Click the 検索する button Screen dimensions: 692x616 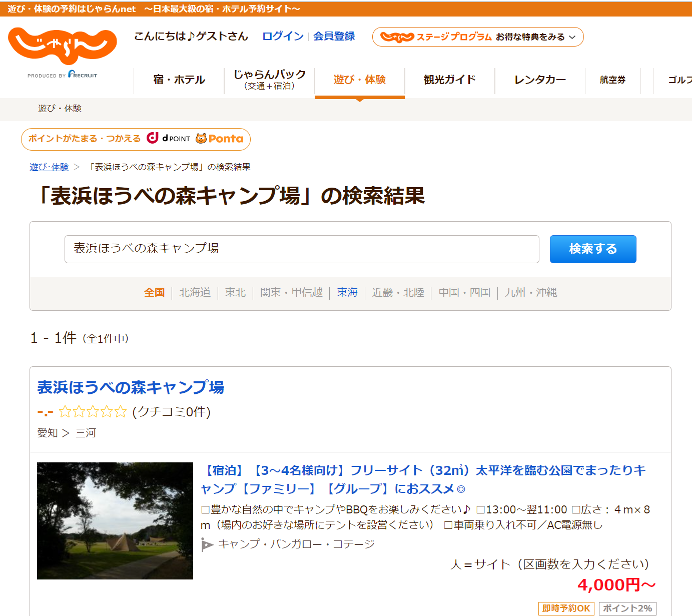click(x=593, y=249)
